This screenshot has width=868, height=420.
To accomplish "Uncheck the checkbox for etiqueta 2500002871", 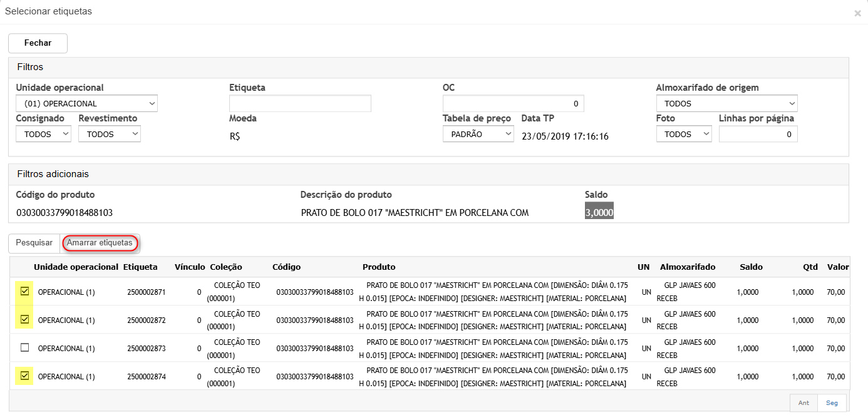I will pyautogui.click(x=25, y=291).
